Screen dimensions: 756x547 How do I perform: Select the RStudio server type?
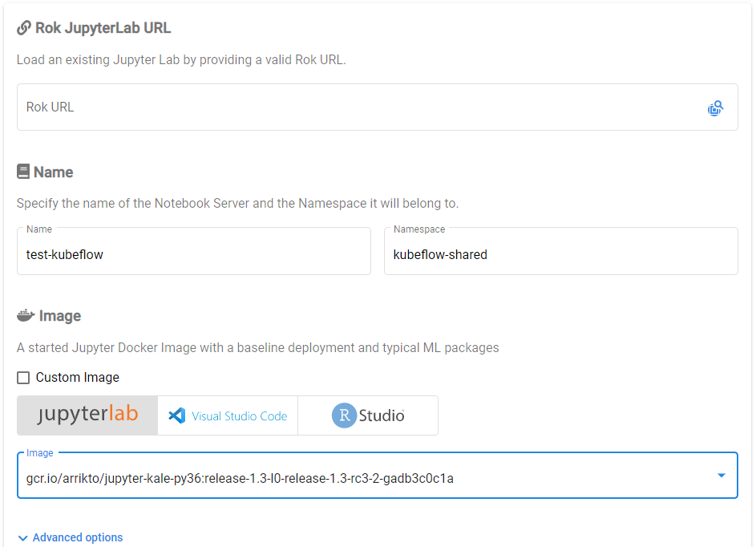pyautogui.click(x=368, y=415)
